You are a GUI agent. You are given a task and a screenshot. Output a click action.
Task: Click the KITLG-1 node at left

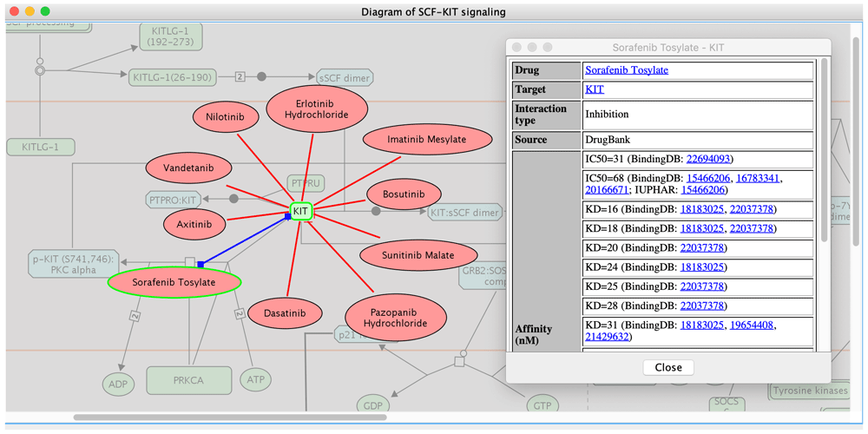click(41, 148)
